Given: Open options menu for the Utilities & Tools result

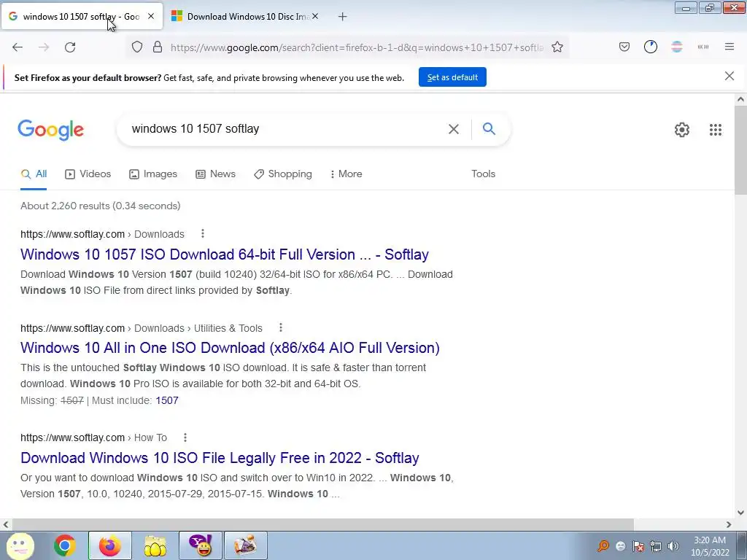Looking at the screenshot, I should (281, 327).
